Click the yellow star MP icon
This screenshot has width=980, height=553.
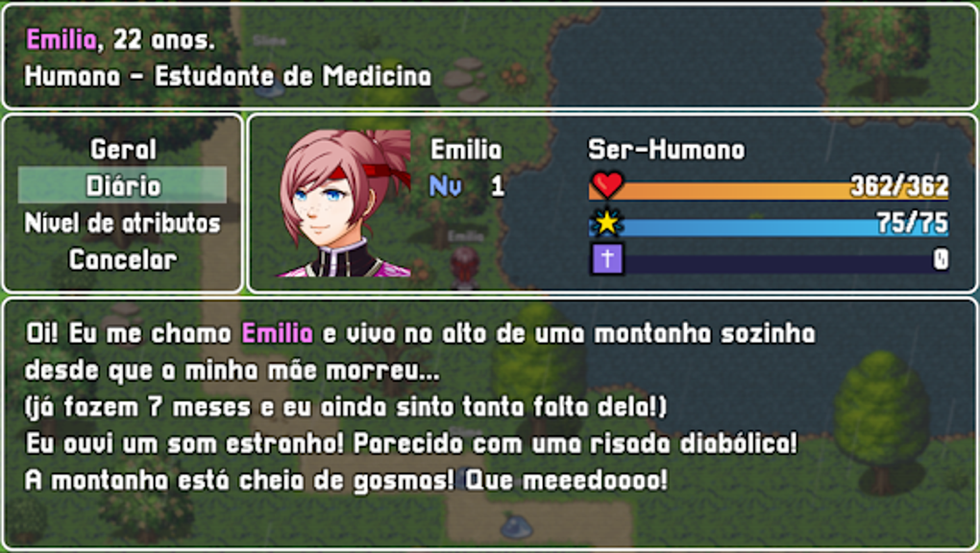click(x=606, y=223)
